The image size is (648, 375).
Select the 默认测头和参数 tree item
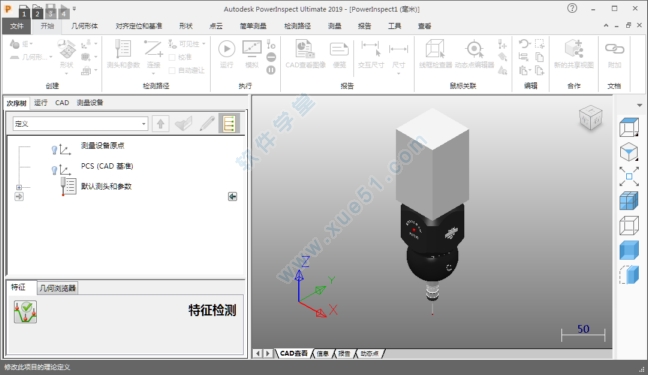(x=106, y=186)
